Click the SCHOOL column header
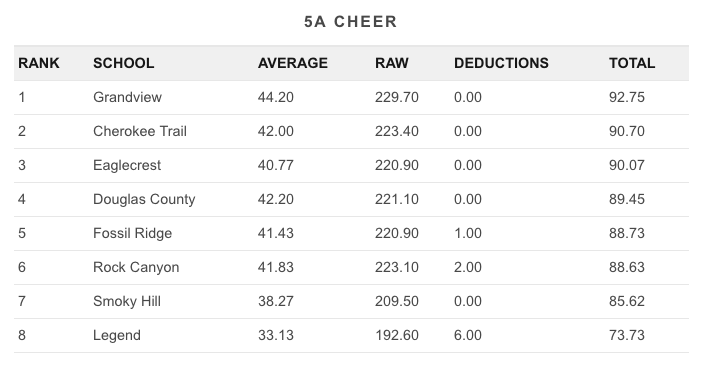The image size is (702, 366). coord(124,63)
